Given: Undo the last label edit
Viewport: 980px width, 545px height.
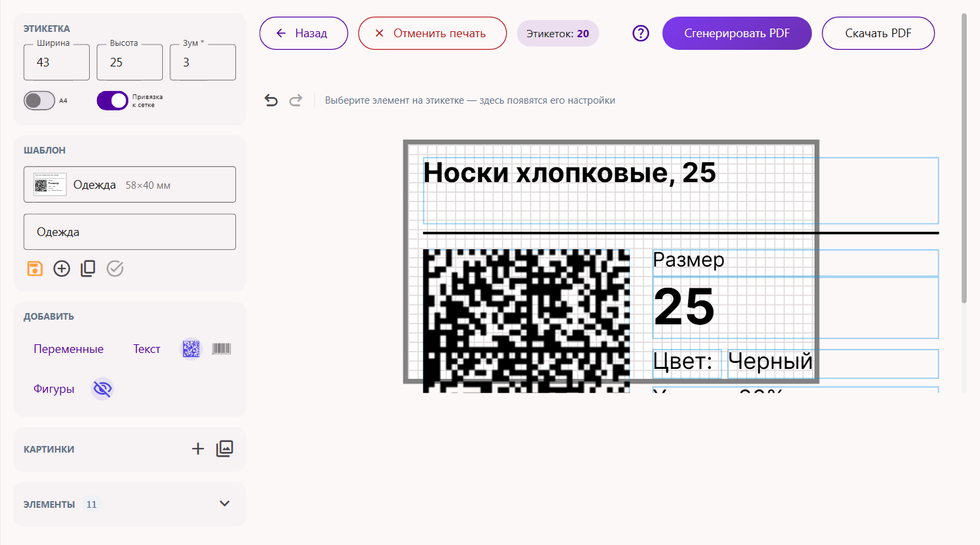Looking at the screenshot, I should point(271,100).
